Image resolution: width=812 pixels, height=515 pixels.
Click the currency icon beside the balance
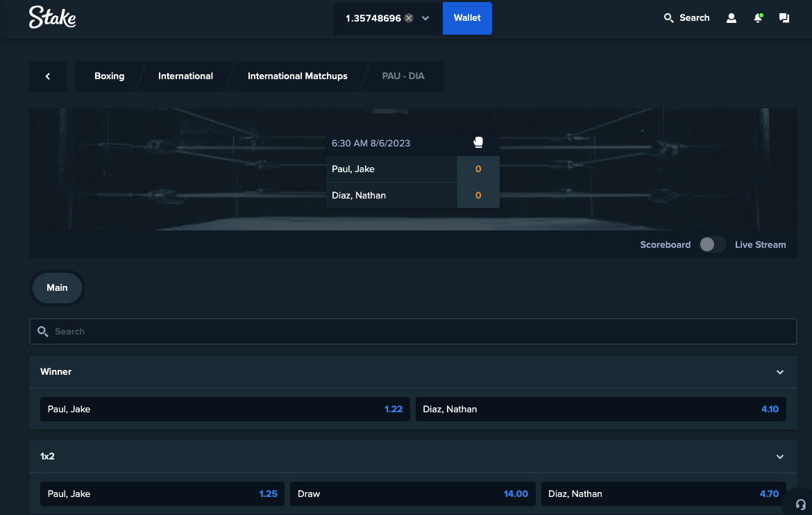[409, 18]
